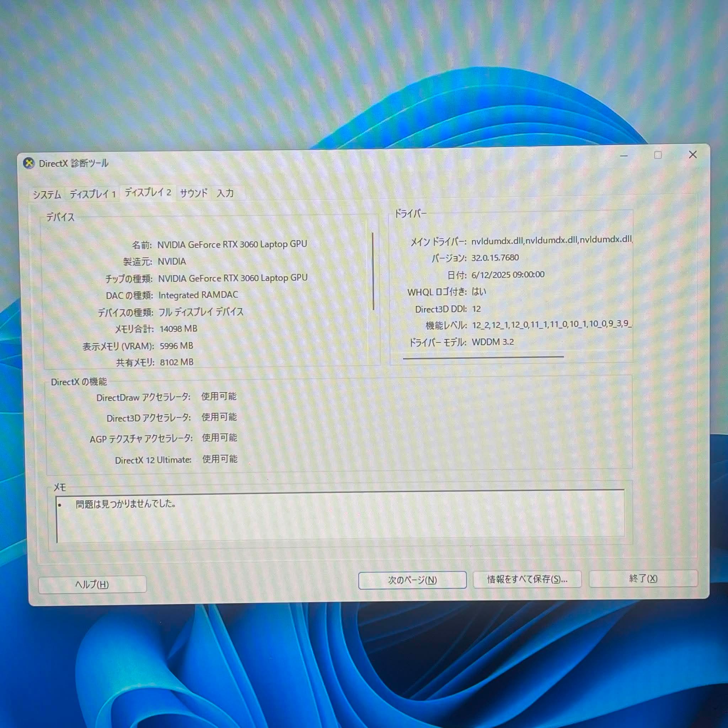The height and width of the screenshot is (728, 728).
Task: Click the DirectX diagnostic tool title icon
Action: 29,164
